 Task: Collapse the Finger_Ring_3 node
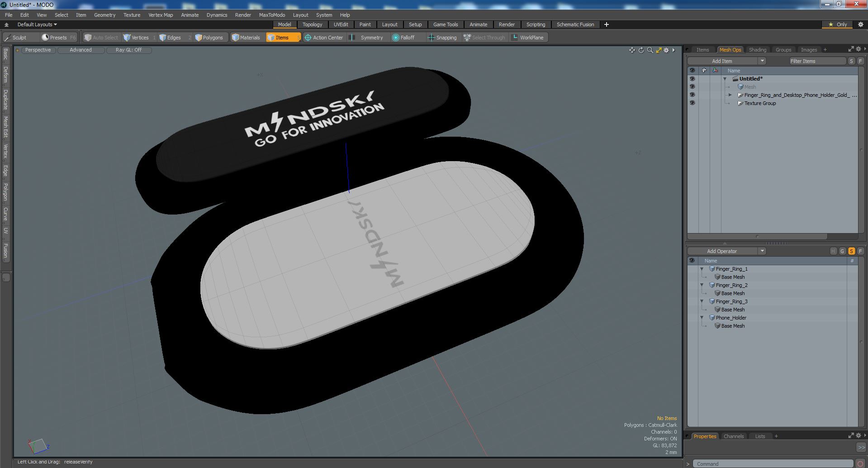pyautogui.click(x=702, y=301)
